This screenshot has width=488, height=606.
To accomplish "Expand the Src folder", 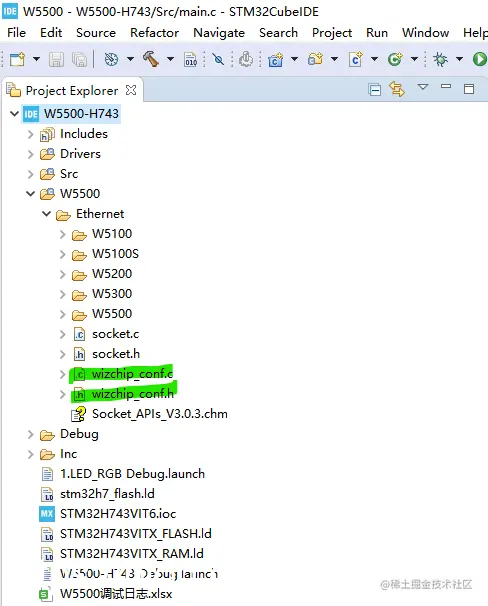I will pos(31,174).
